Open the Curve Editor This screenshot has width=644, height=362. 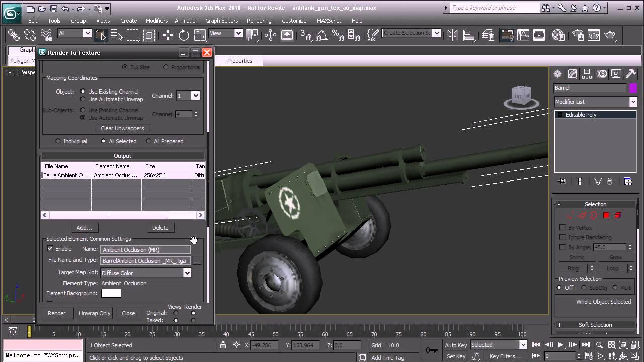pyautogui.click(x=523, y=35)
